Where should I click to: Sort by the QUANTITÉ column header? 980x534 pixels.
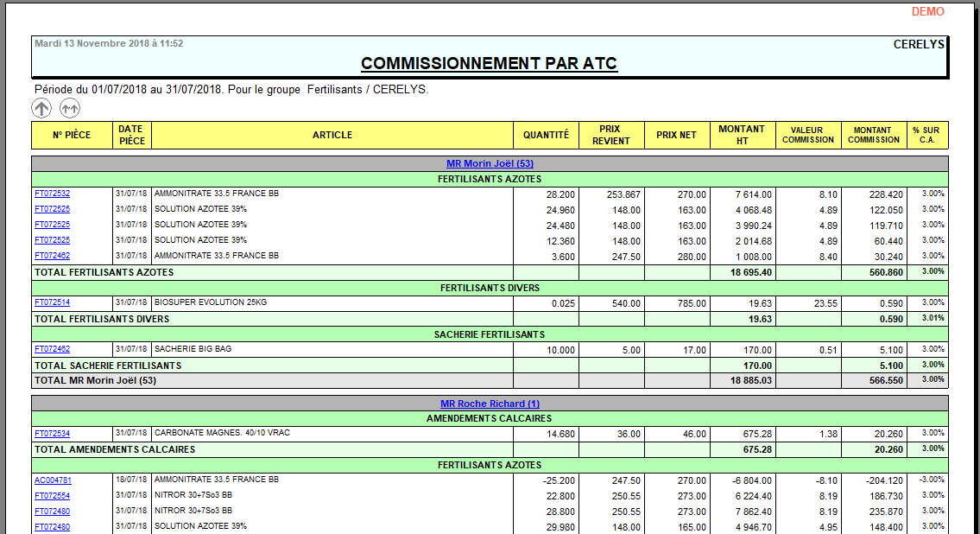[546, 135]
